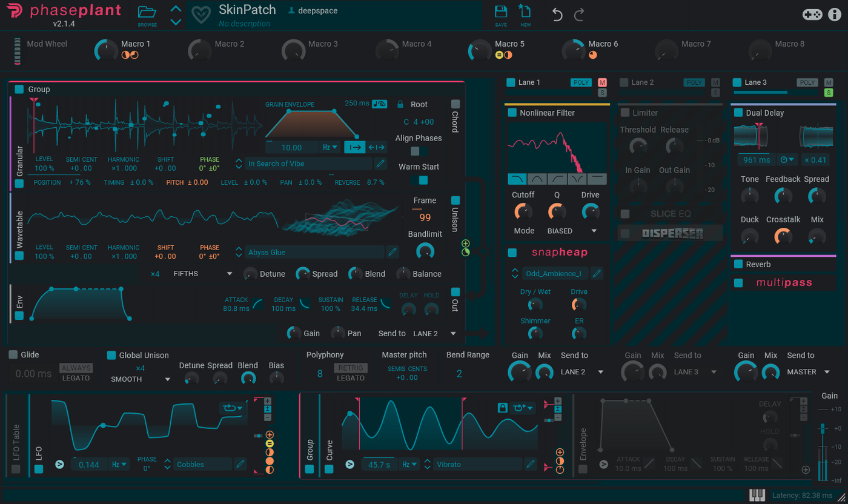Click the LFO retrigger play icon

(59, 464)
